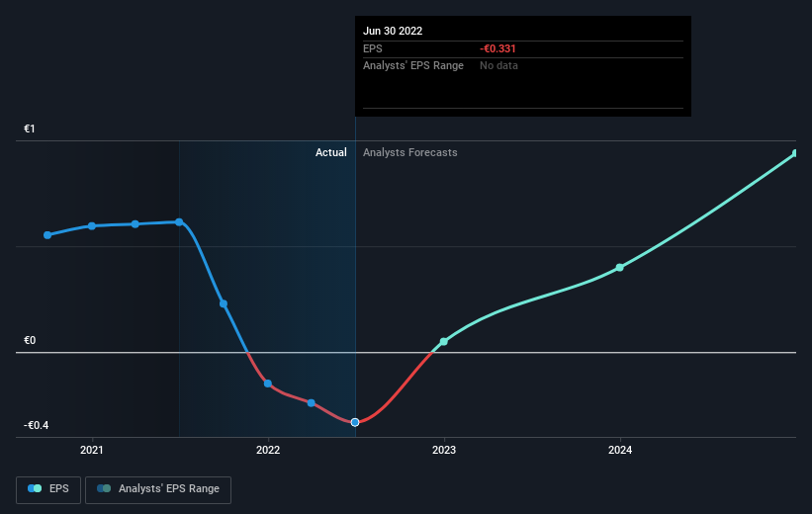Screen dimensions: 812x514
Task: Select the first EPS data point before 2021
Action: (x=47, y=235)
